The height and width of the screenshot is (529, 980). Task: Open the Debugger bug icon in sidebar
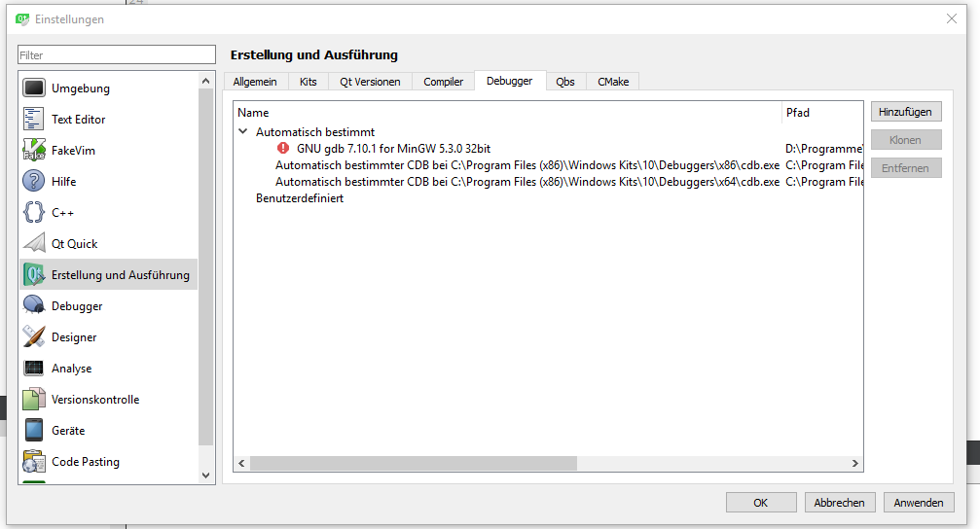click(x=34, y=306)
